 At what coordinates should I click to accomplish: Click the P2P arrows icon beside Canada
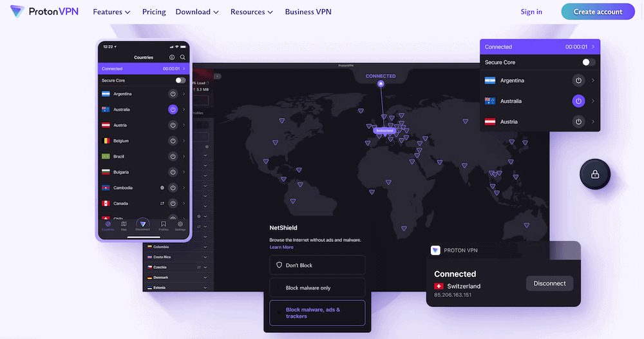click(162, 204)
